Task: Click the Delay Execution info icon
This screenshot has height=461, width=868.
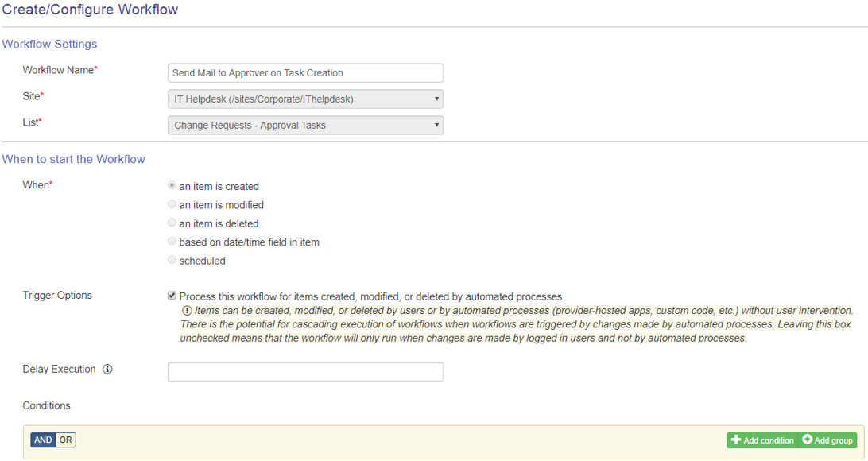Action: pos(107,369)
